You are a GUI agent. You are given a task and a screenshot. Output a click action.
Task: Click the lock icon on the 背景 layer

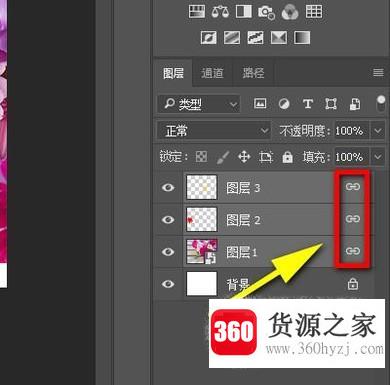pos(353,284)
